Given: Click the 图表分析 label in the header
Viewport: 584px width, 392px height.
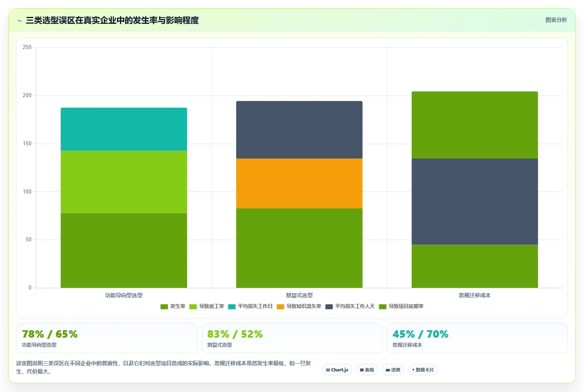Looking at the screenshot, I should click(556, 20).
